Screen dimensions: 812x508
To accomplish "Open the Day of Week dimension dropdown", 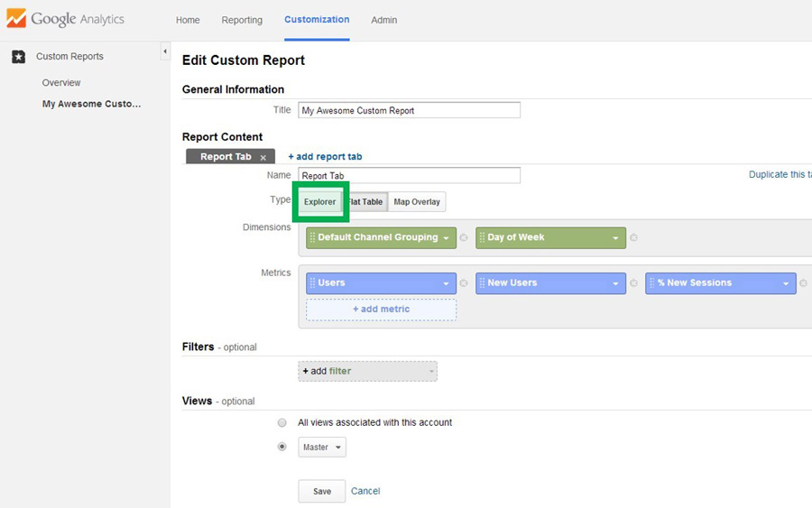I will pos(615,238).
